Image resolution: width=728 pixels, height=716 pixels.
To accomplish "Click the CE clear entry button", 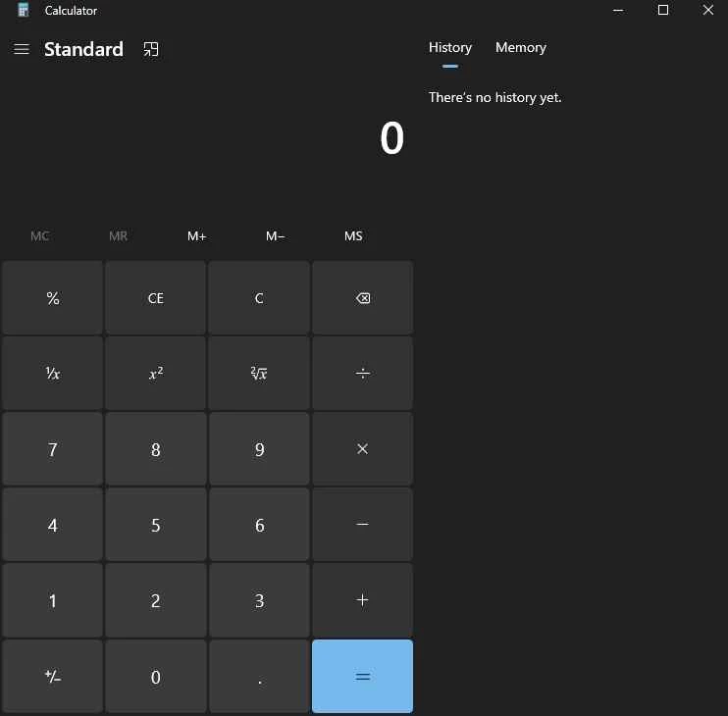I will click(156, 298).
